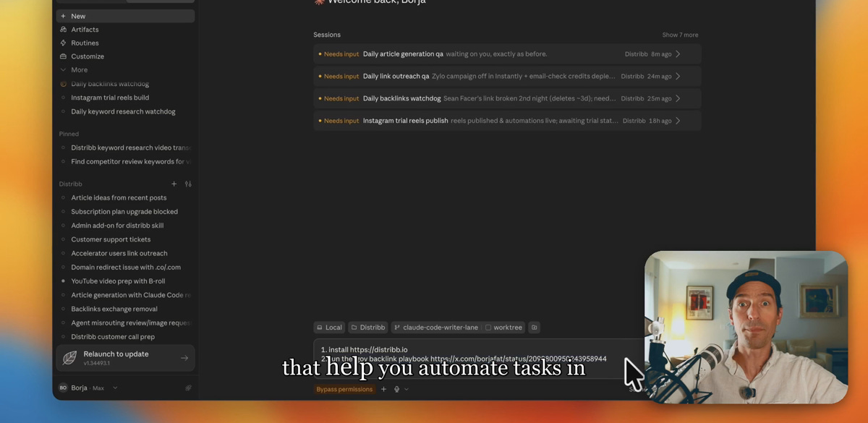
Task: Open Instagram trial reels publish session
Action: click(x=507, y=121)
